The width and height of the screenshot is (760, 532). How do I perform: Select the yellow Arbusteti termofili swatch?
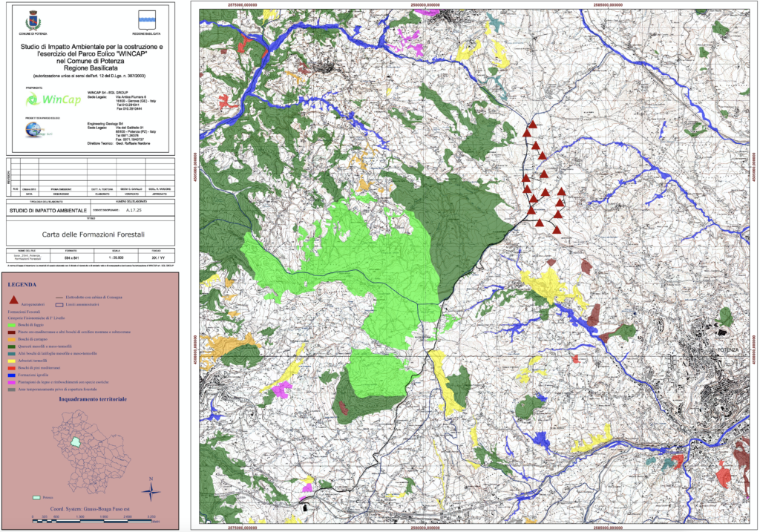(x=11, y=361)
